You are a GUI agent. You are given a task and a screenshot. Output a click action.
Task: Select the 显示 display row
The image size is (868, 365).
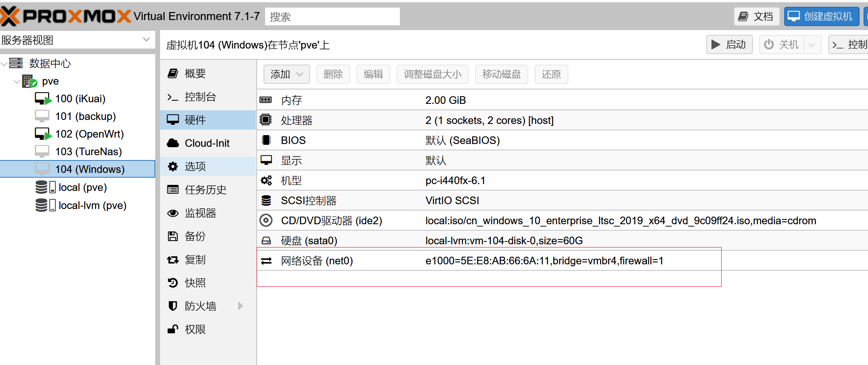coord(562,160)
